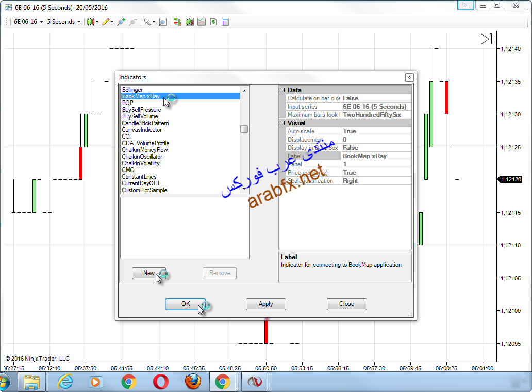This screenshot has height=392, width=532.
Task: Open the cursor pointer type dropdown
Action: point(149,22)
